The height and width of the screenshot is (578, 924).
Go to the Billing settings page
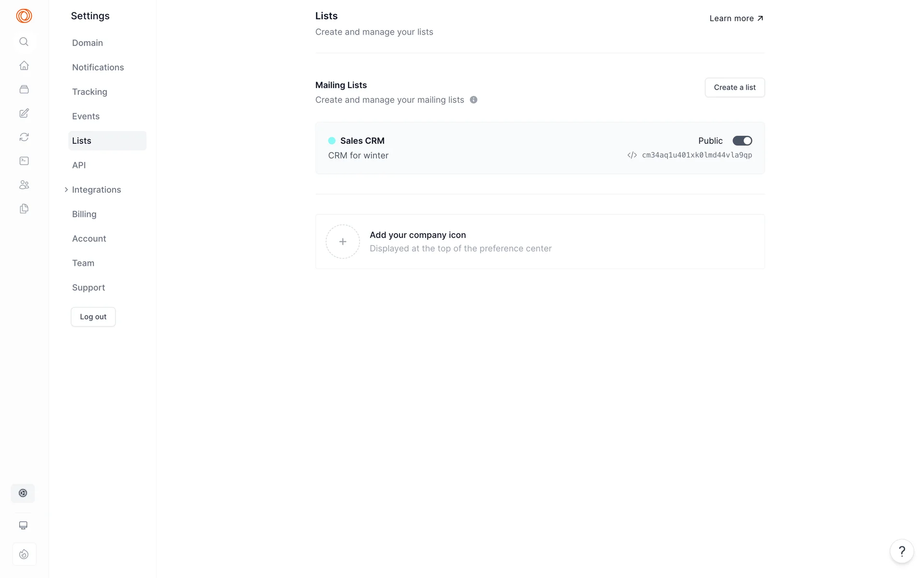click(x=84, y=214)
